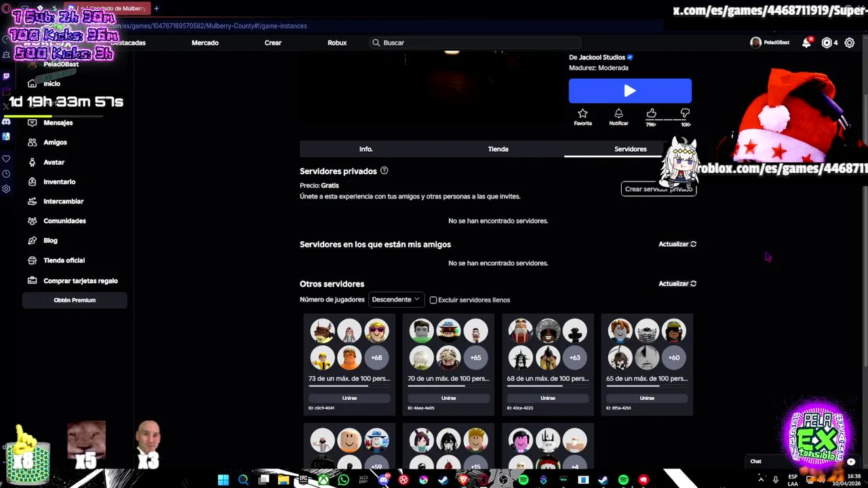Open Xbox app in taskbar
868x488 pixels.
point(323,480)
